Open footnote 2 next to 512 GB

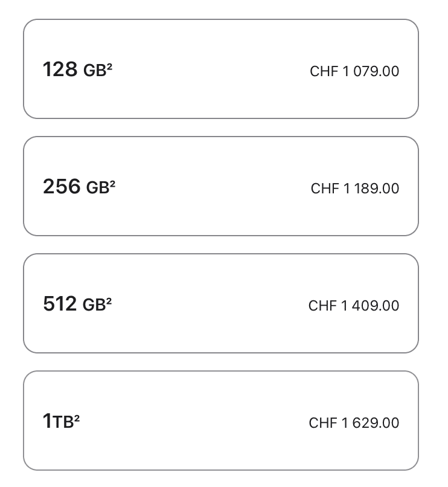109,300
